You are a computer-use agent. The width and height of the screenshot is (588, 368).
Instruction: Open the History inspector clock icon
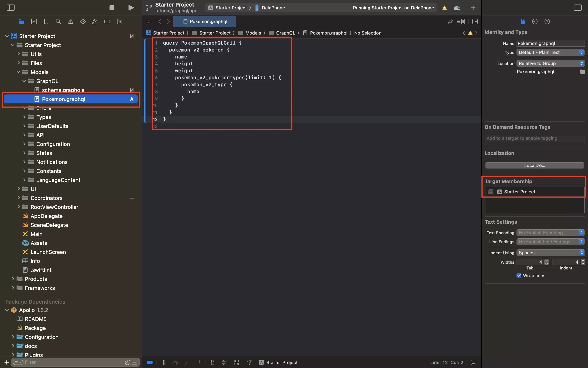(534, 21)
